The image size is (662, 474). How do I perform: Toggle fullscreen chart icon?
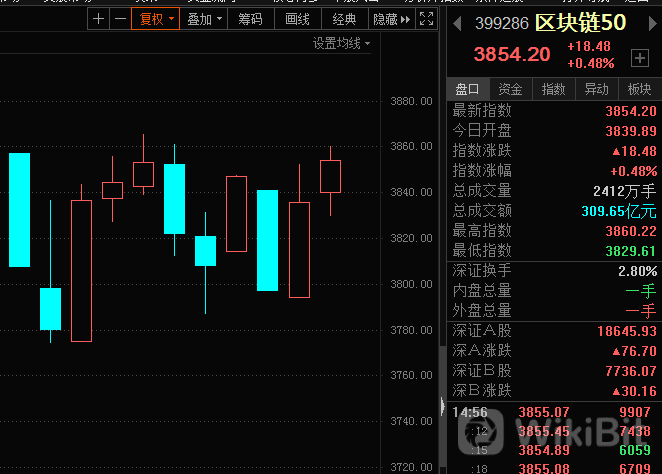426,19
